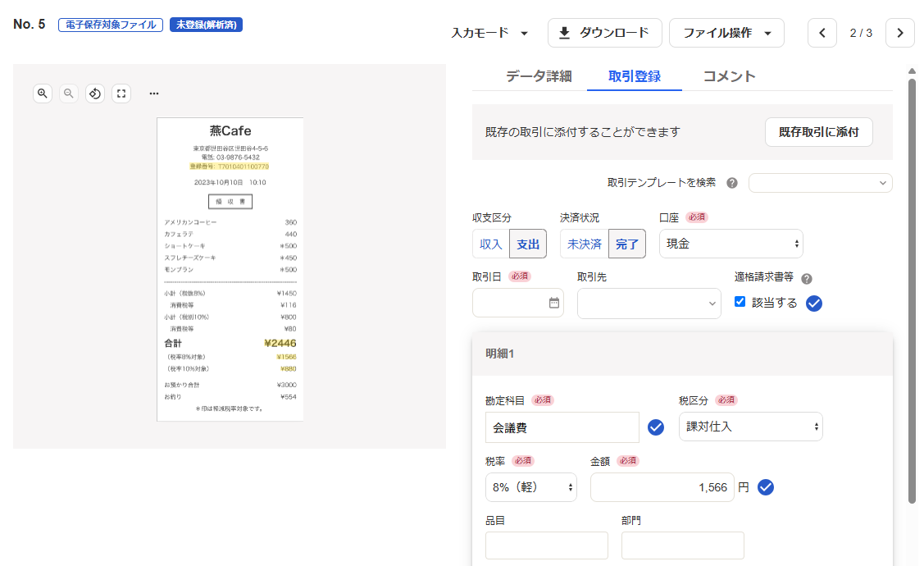The image size is (924, 566).
Task: Click the 明細1 section header
Action: point(682,354)
